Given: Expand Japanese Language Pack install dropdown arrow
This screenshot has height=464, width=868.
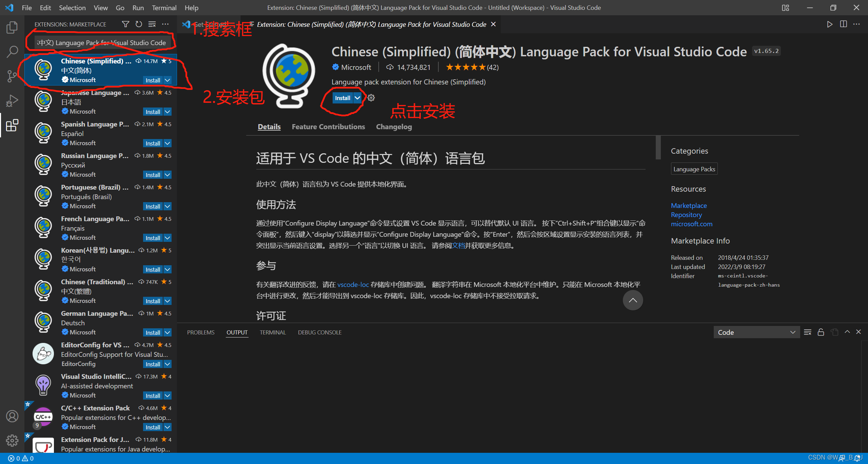Looking at the screenshot, I should pos(167,112).
